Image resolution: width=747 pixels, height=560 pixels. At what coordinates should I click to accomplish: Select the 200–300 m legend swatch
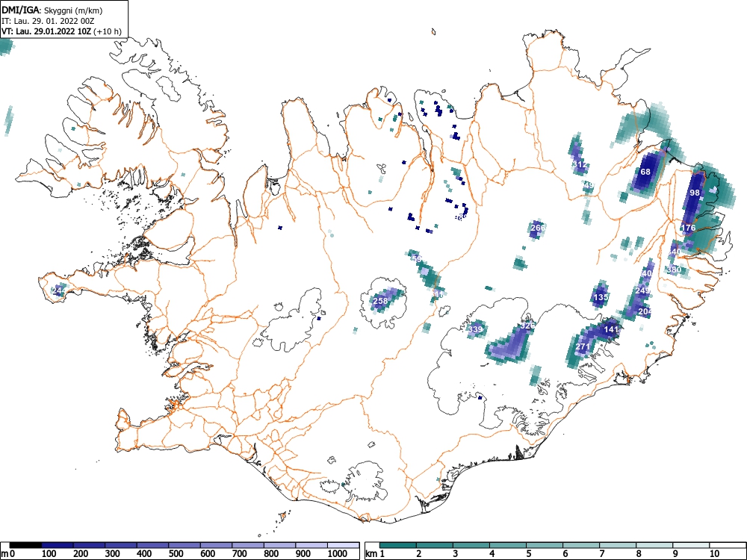[x=89, y=545]
